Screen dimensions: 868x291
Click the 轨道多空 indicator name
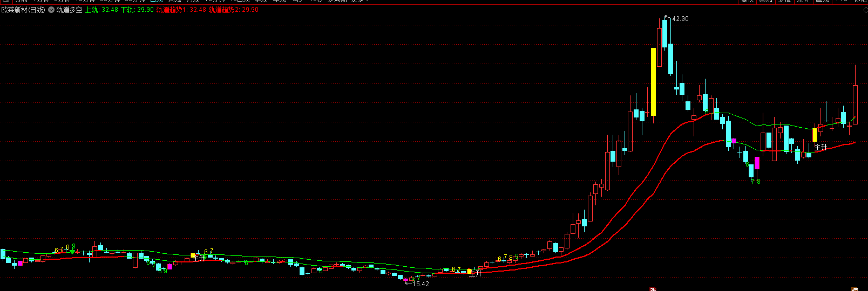point(69,10)
